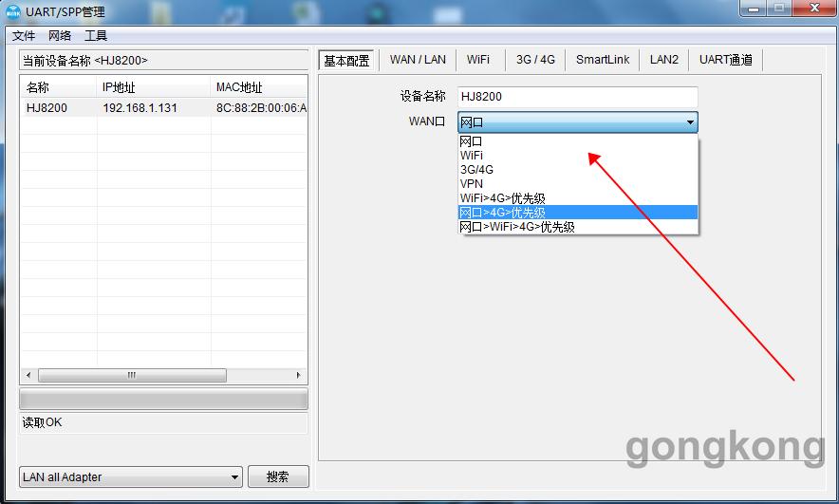Open the 网络 menu
This screenshot has height=504, width=839.
pyautogui.click(x=60, y=36)
